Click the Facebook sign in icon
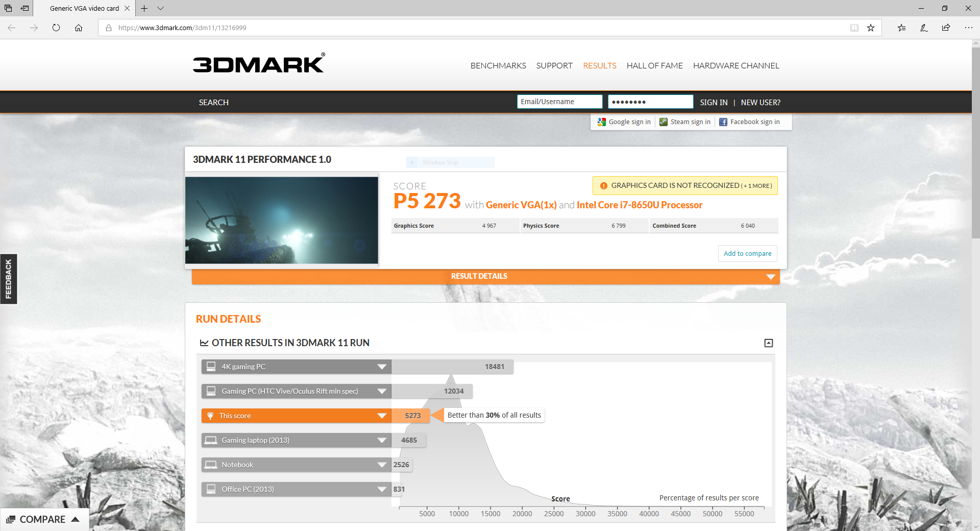The height and width of the screenshot is (531, 980). pyautogui.click(x=723, y=122)
